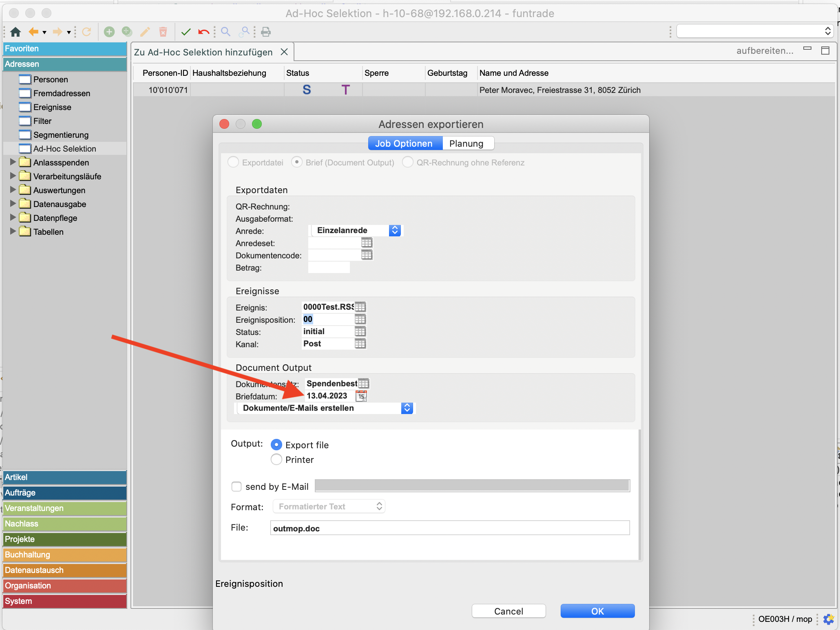The height and width of the screenshot is (630, 840).
Task: Click the red undo arrow icon
Action: pos(203,32)
